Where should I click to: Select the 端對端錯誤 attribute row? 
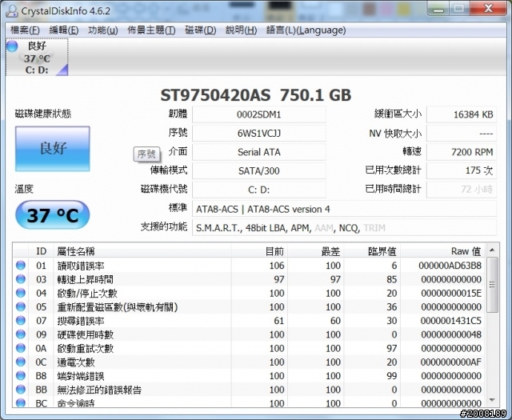(x=250, y=376)
